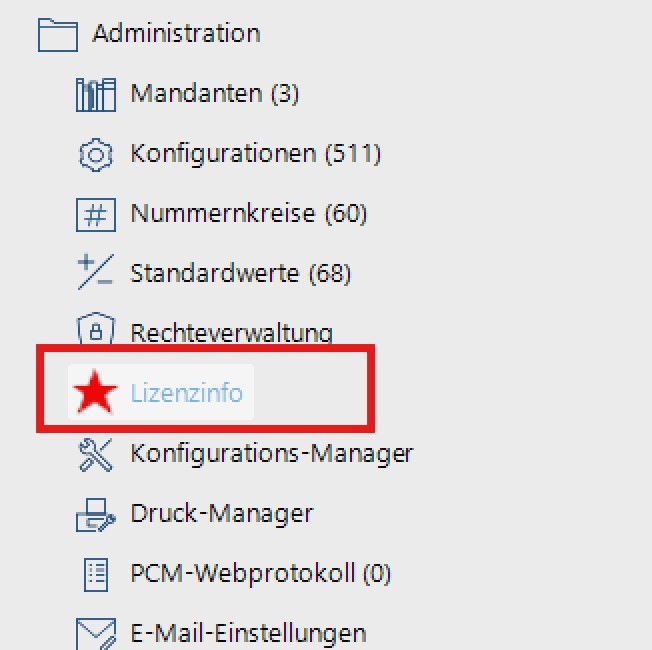The height and width of the screenshot is (650, 652).
Task: Click the Mandanten books icon
Action: pos(96,95)
